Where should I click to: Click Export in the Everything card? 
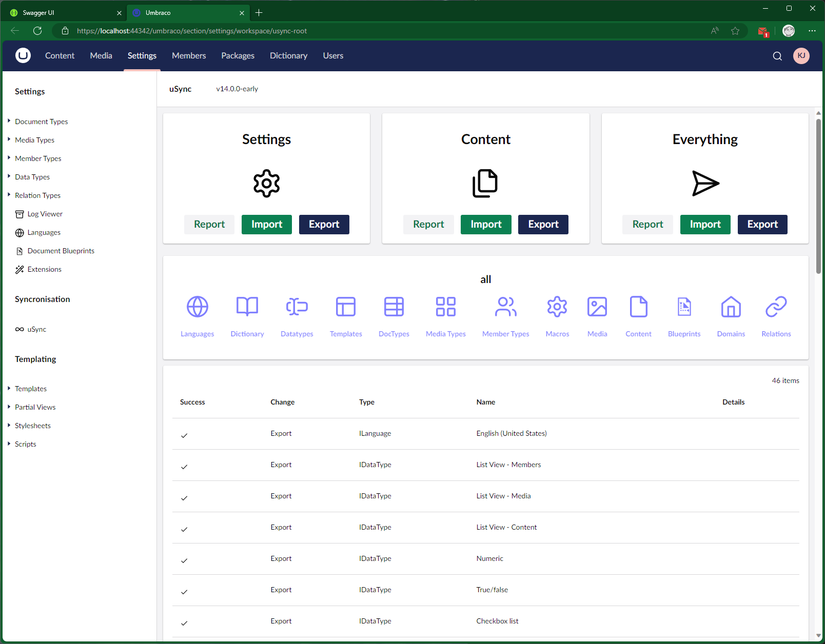[762, 224]
